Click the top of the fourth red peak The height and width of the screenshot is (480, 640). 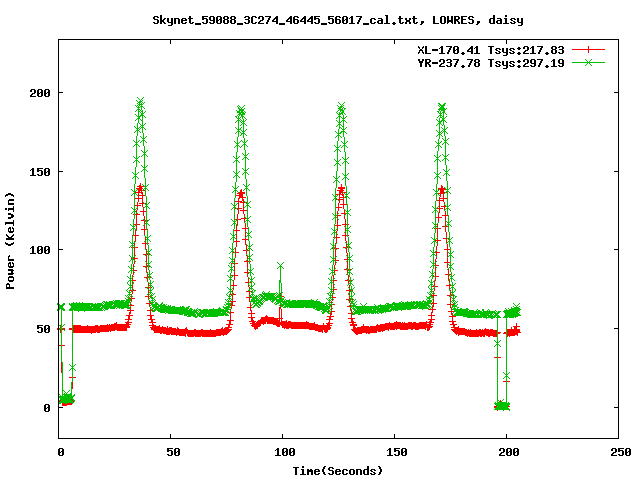(x=442, y=190)
